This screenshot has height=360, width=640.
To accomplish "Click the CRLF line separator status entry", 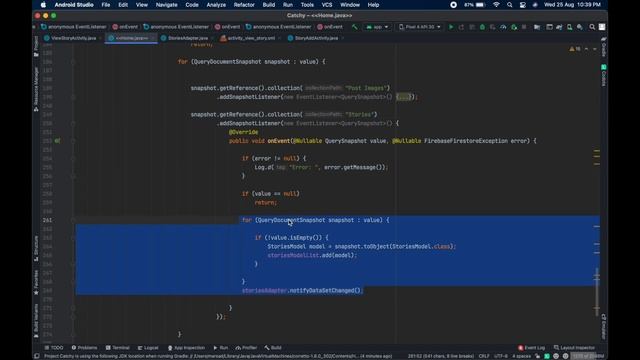I will tap(484, 356).
